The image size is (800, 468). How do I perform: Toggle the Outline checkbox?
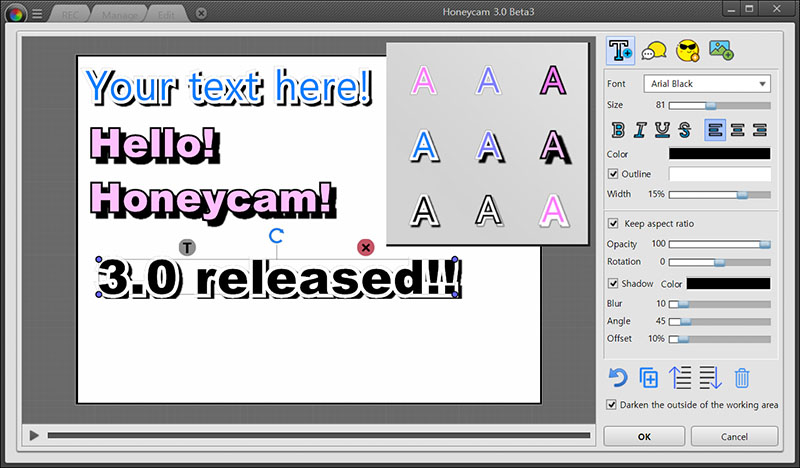(613, 174)
